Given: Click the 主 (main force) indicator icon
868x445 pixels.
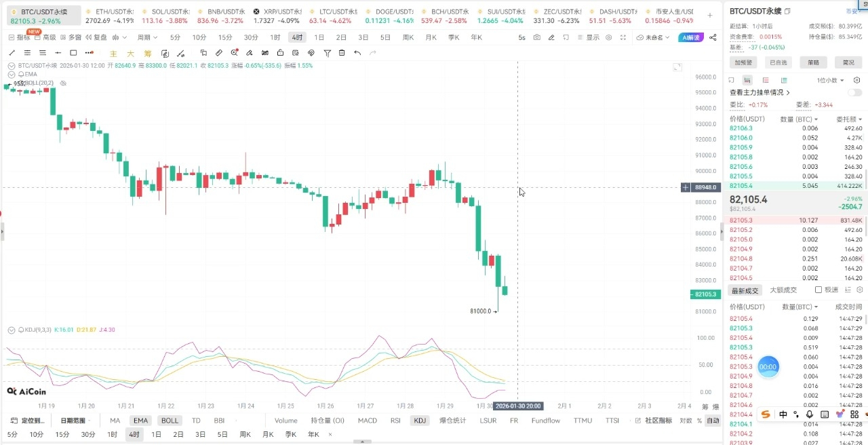Looking at the screenshot, I should (x=113, y=54).
